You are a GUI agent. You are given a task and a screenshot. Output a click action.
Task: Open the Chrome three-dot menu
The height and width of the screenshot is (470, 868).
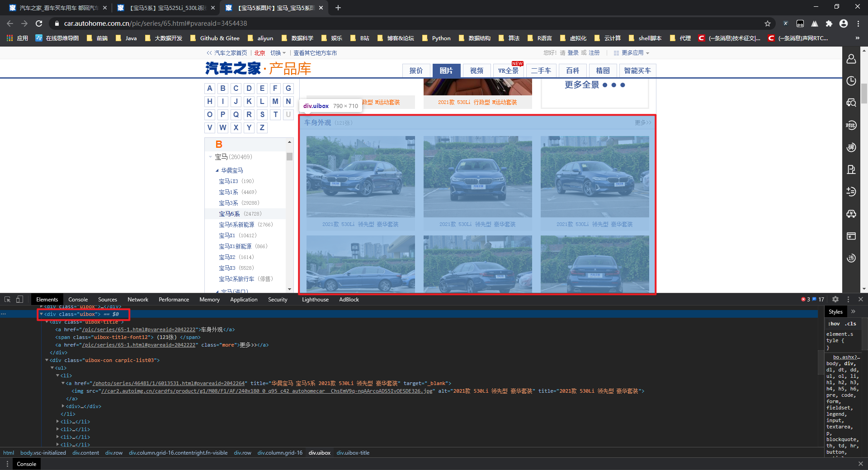pyautogui.click(x=858, y=23)
